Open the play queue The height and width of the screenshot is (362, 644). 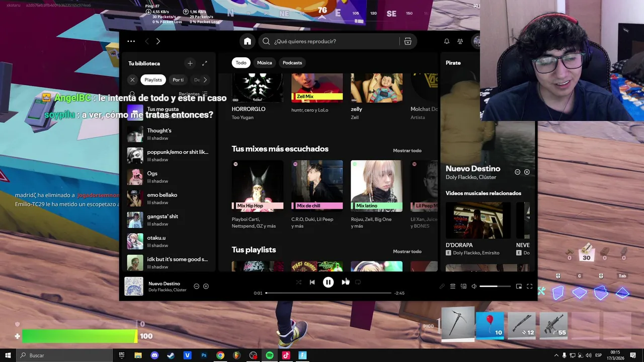click(452, 286)
